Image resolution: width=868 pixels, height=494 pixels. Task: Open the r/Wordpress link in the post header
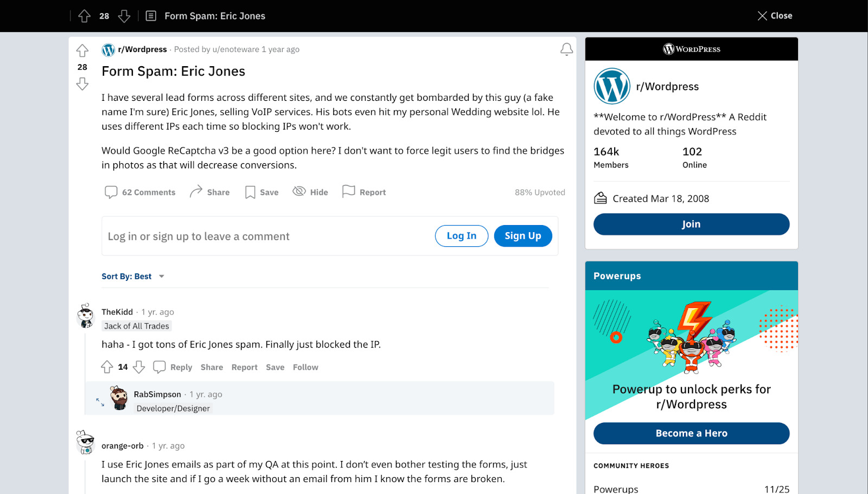(x=142, y=49)
